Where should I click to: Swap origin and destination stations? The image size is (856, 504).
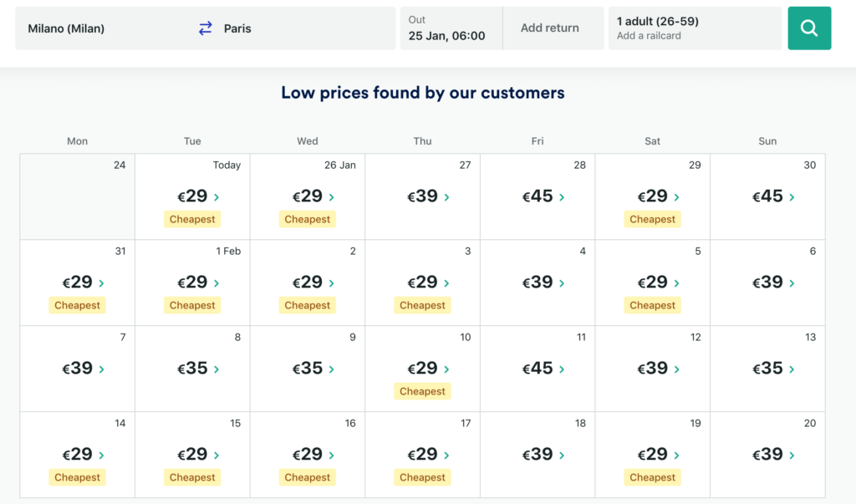206,28
